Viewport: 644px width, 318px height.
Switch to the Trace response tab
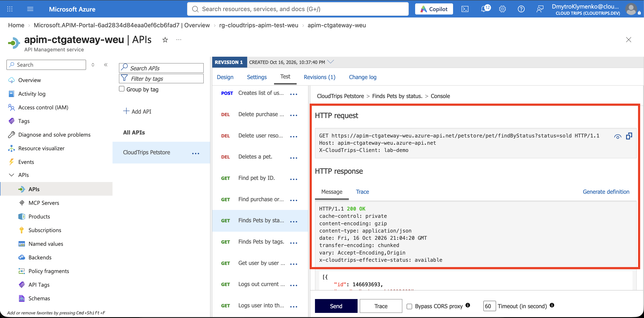coord(362,192)
